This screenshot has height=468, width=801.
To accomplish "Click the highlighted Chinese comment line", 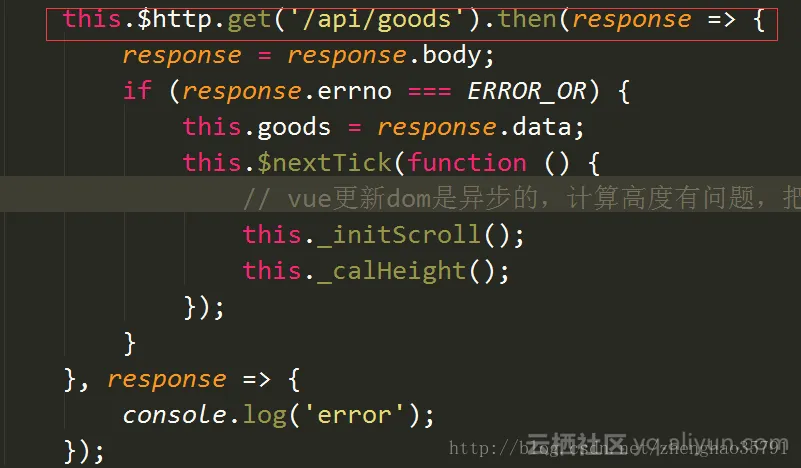I will tap(522, 198).
